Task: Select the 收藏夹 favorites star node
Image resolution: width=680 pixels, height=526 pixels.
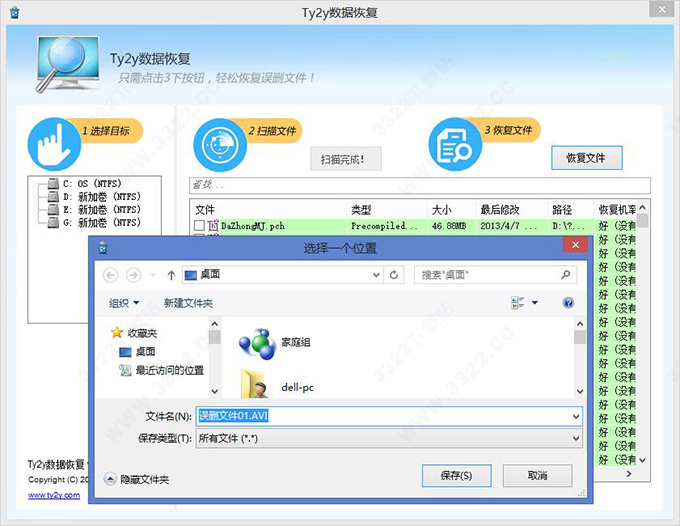Action: pos(134,333)
